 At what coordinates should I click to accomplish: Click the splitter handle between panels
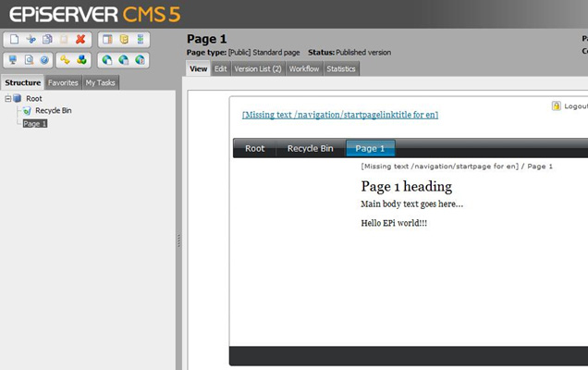(x=178, y=240)
